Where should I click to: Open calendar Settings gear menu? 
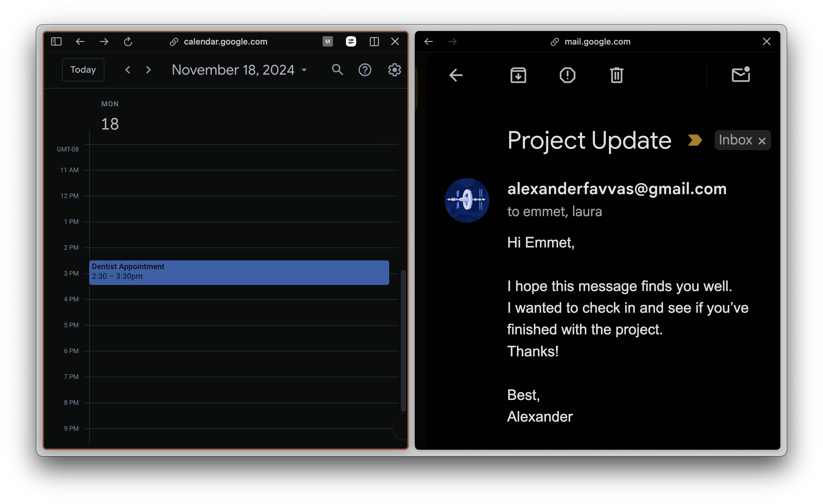(394, 70)
